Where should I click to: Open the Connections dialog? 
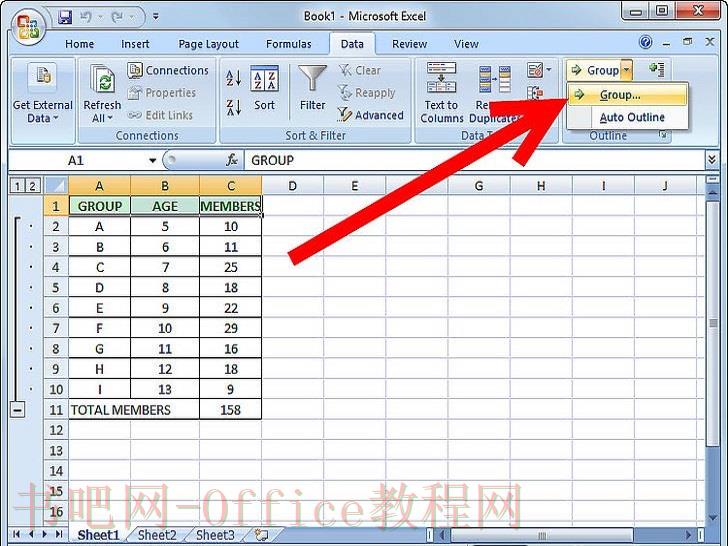(168, 71)
